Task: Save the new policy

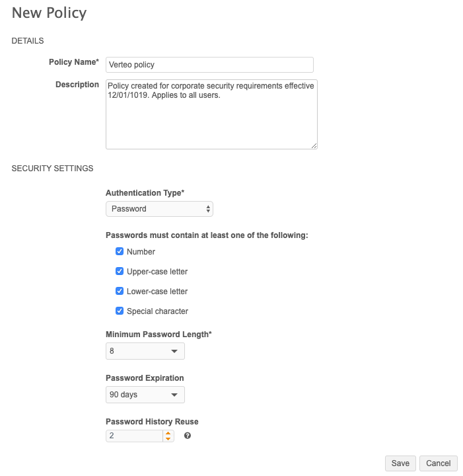Action: (x=400, y=463)
